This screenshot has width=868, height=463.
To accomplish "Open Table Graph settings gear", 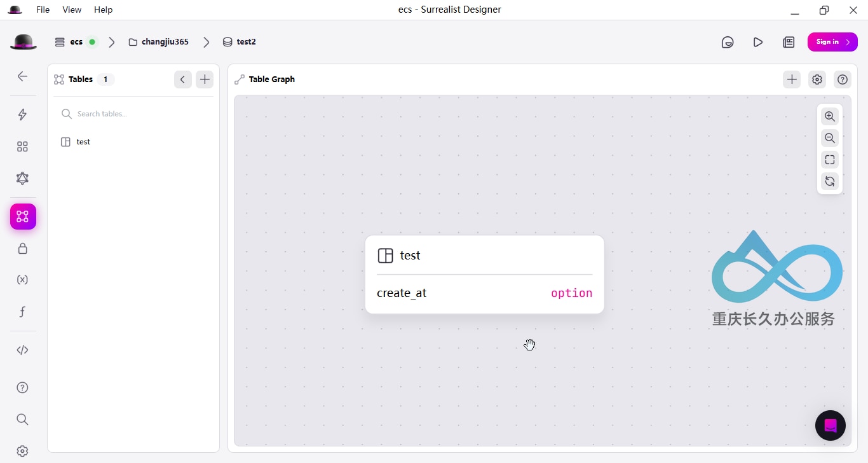I will (x=817, y=79).
